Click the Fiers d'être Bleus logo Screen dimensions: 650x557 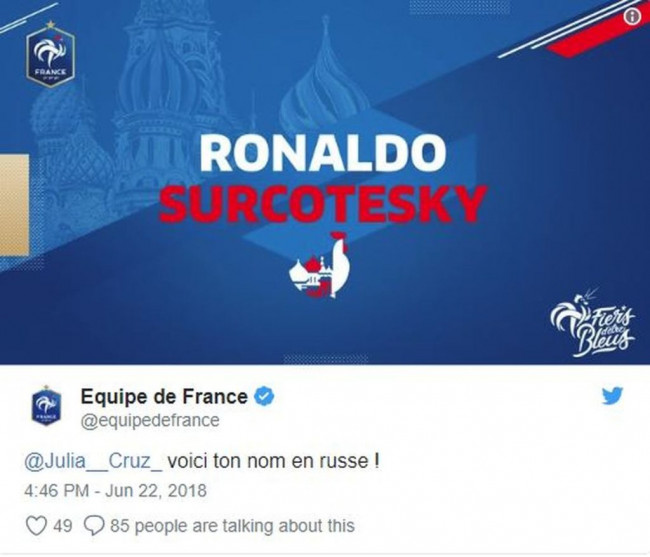click(592, 322)
